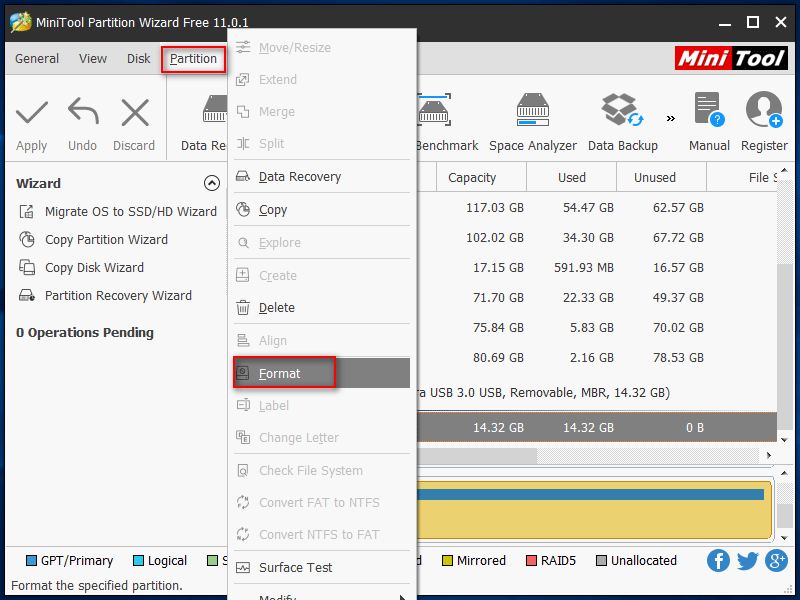Click the GPT/Primary legend color swatch
The width and height of the screenshot is (800, 600).
click(x=32, y=561)
